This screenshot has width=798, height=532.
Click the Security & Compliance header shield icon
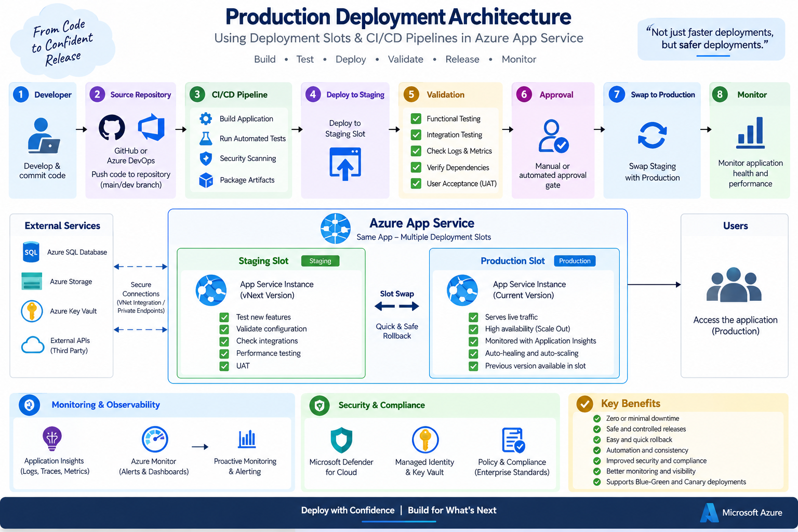(x=320, y=405)
